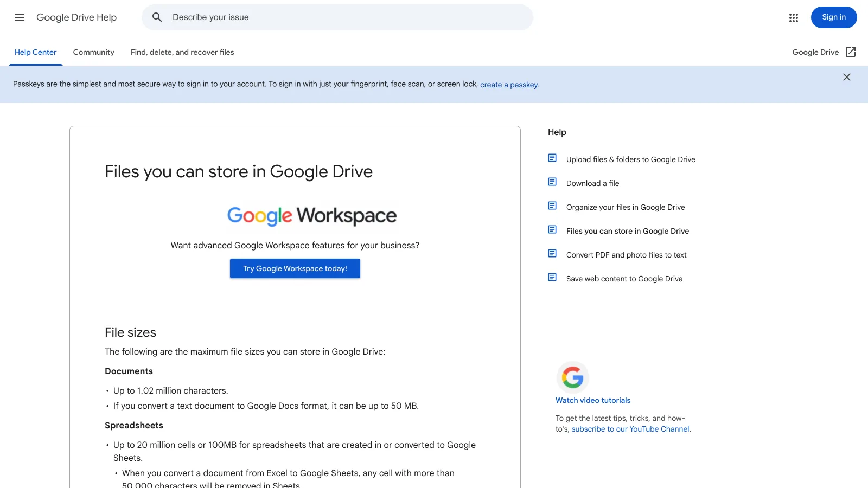
Task: Follow the create a passkey link
Action: point(509,85)
